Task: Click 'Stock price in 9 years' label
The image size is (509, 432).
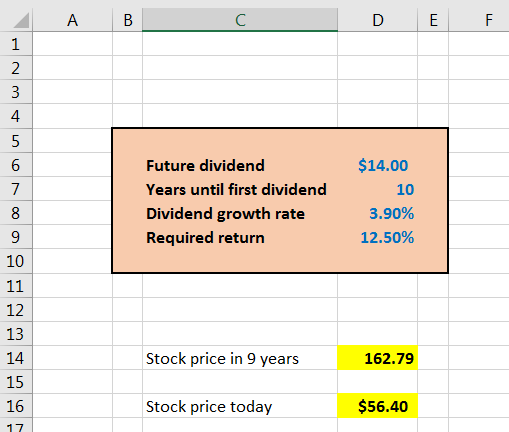Action: pyautogui.click(x=222, y=359)
